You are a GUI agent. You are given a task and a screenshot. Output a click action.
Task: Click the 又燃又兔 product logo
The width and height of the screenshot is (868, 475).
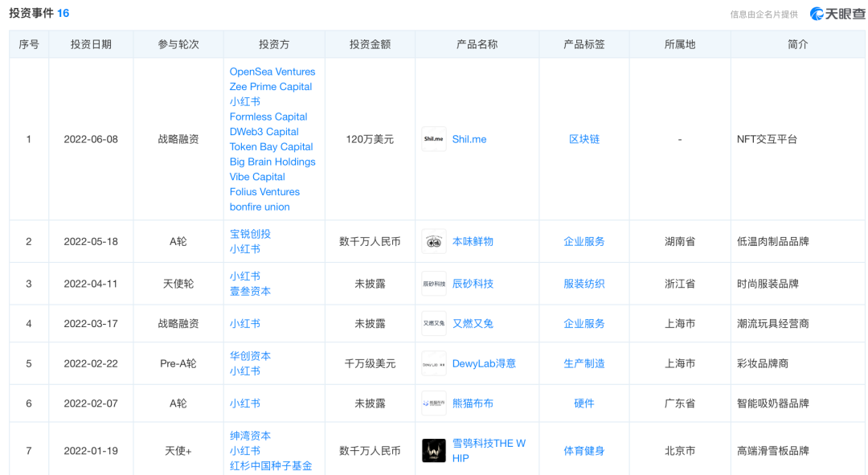(433, 323)
